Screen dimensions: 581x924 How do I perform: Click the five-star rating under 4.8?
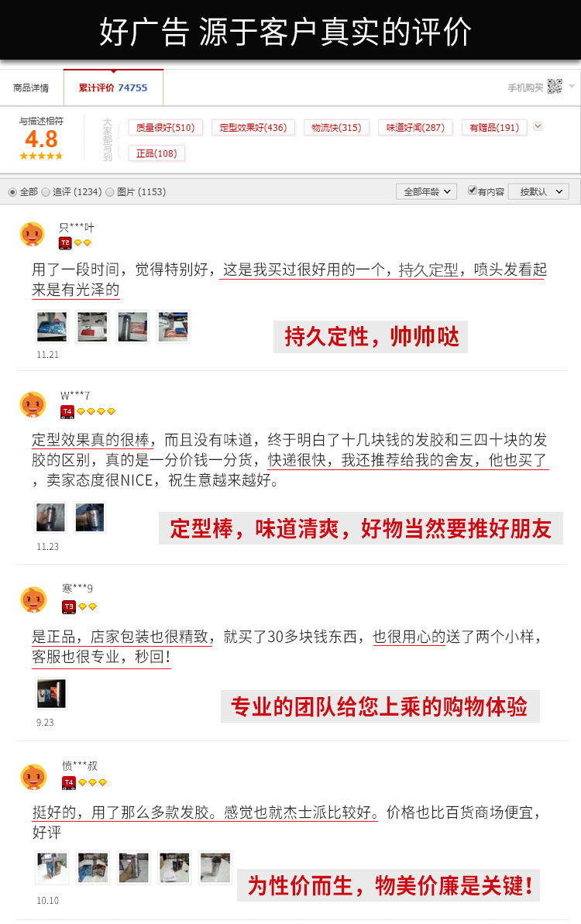tap(41, 156)
